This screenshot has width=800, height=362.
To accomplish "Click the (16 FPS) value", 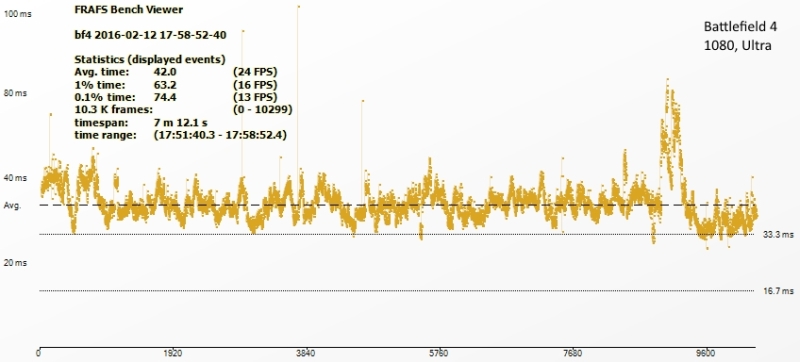I will (x=255, y=84).
